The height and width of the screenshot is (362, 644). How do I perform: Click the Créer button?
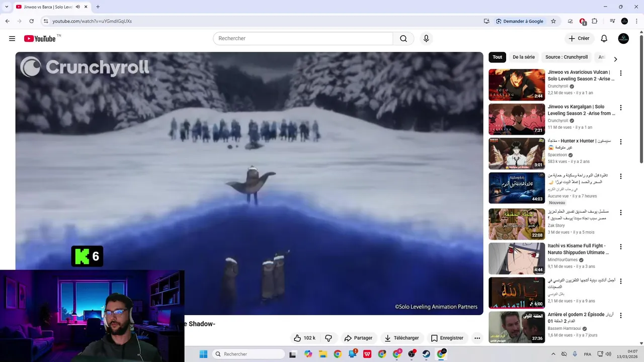pos(579,39)
